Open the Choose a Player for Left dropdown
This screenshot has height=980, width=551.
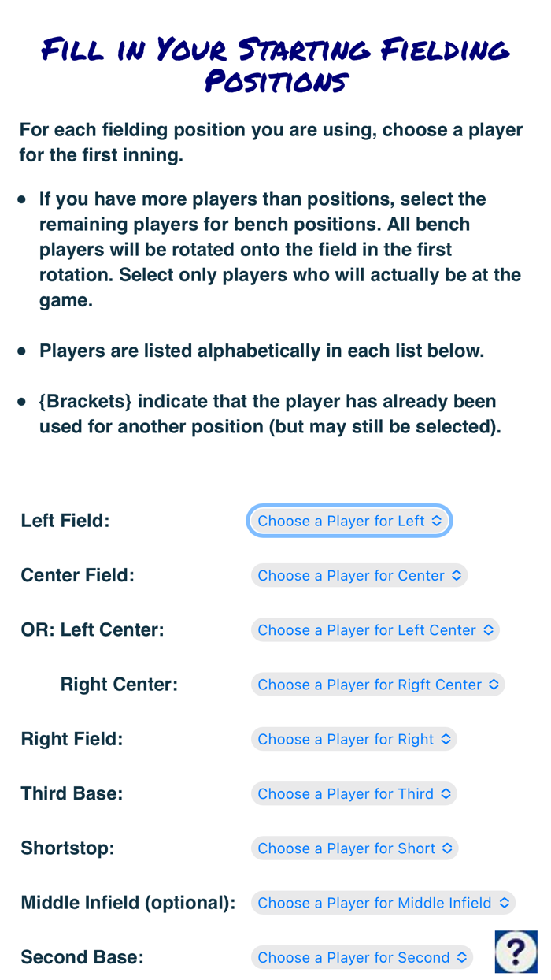click(x=349, y=521)
